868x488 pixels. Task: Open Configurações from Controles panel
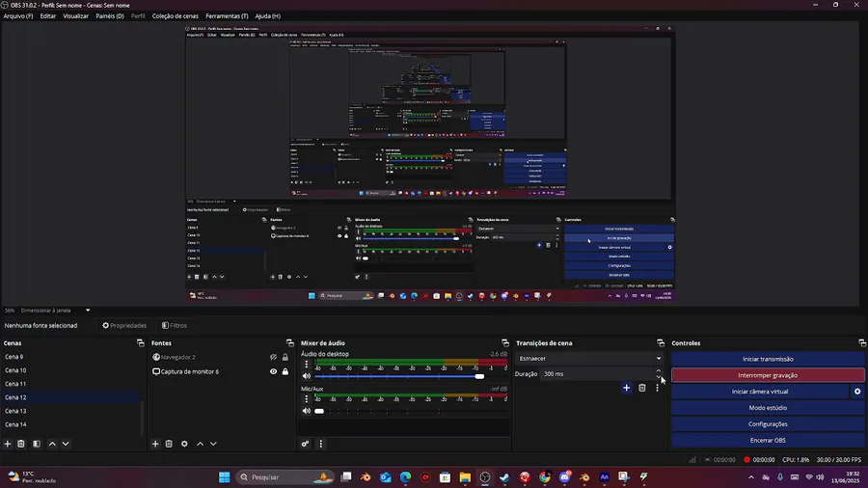(768, 423)
